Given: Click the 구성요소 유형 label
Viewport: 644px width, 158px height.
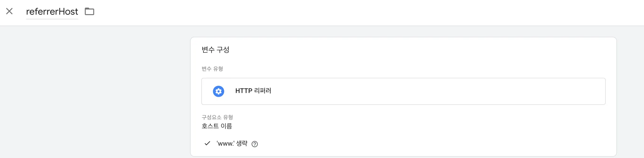Looking at the screenshot, I should coord(217,117).
